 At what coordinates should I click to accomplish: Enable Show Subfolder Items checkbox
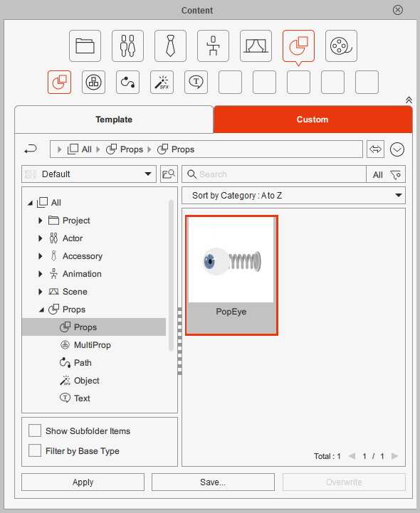coord(35,430)
